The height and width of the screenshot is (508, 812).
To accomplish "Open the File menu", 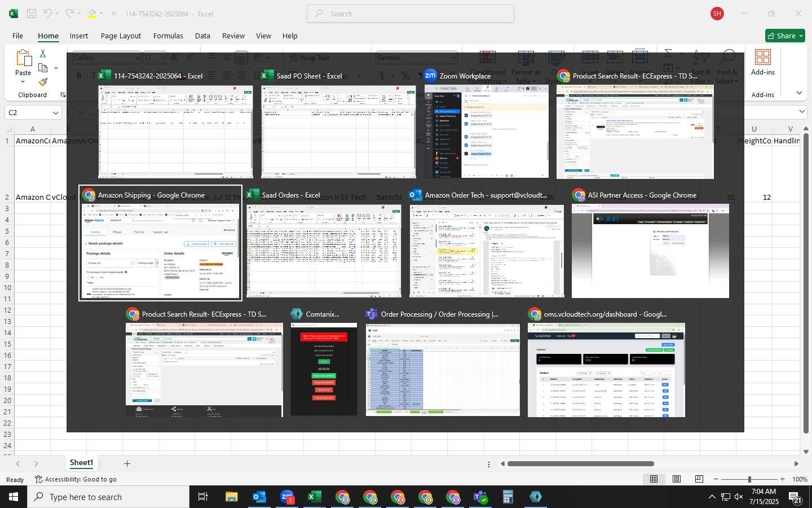I will point(17,36).
